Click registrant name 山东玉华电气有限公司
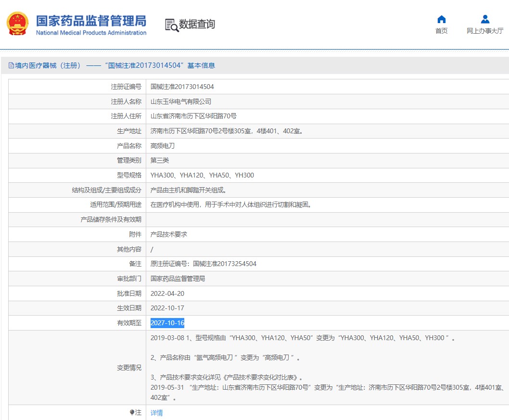 [x=181, y=102]
